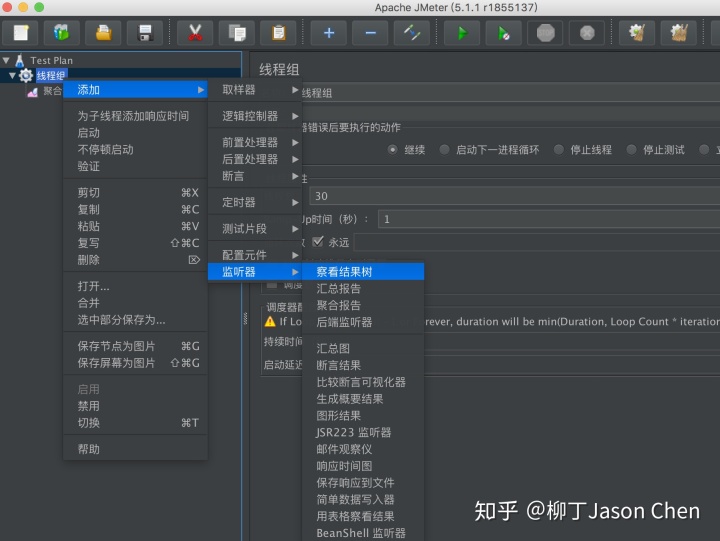Click the loop count field beside 永远

click(537, 242)
